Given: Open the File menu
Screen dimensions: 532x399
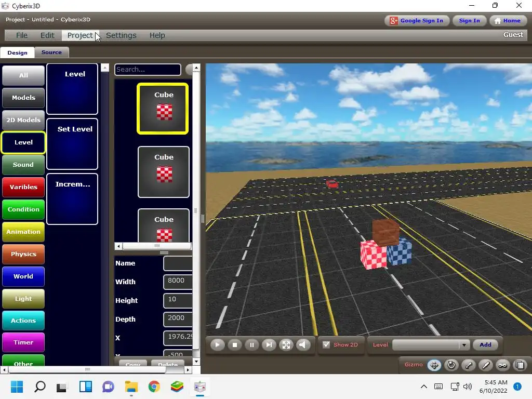Looking at the screenshot, I should click(22, 35).
